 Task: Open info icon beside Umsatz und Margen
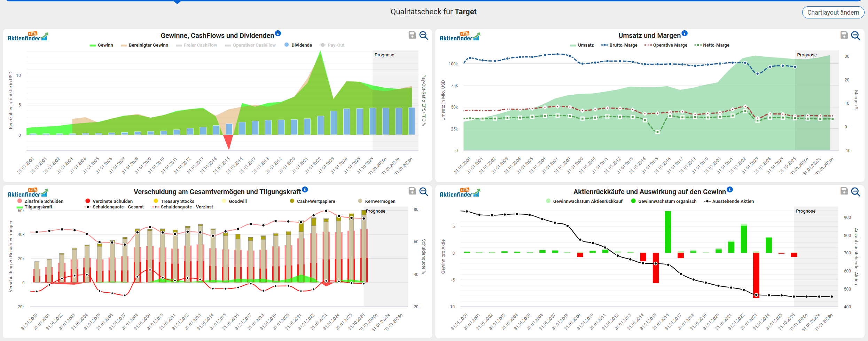pos(685,33)
